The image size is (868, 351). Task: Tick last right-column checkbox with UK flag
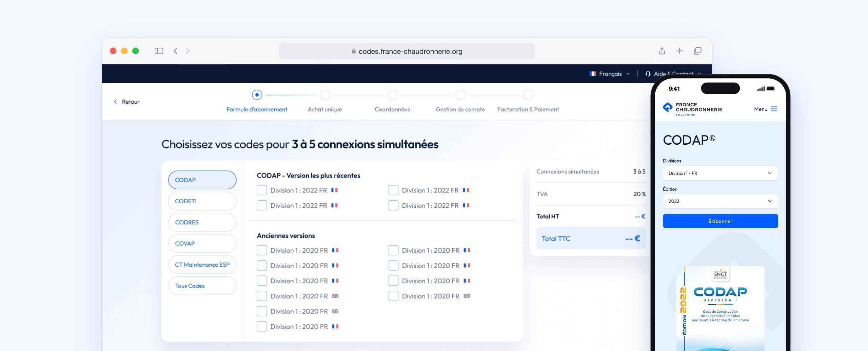[x=393, y=296]
